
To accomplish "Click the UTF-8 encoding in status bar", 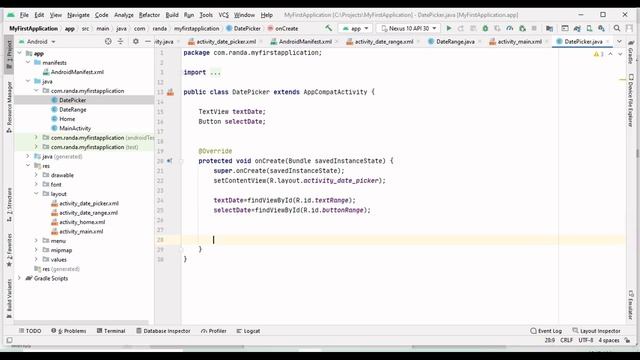I will [x=586, y=340].
